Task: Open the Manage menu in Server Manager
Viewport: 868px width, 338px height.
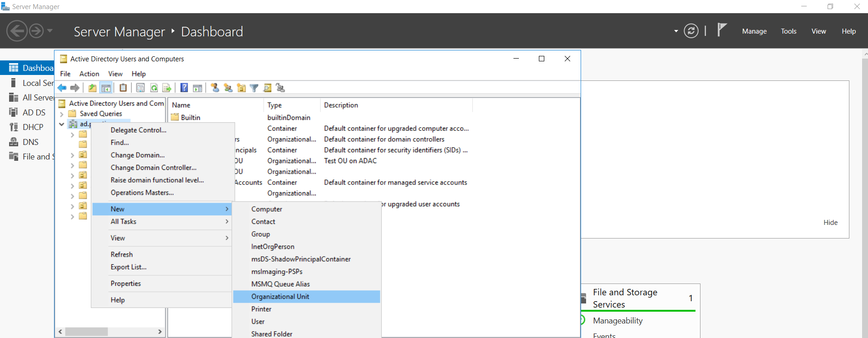Action: pyautogui.click(x=755, y=31)
